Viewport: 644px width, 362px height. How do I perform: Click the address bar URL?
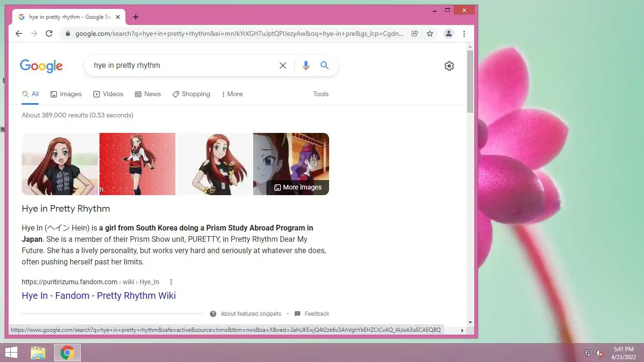point(239,33)
